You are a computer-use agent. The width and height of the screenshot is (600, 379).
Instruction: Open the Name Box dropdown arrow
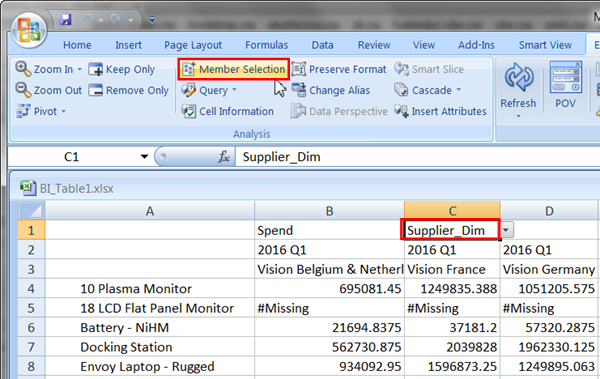(x=144, y=157)
